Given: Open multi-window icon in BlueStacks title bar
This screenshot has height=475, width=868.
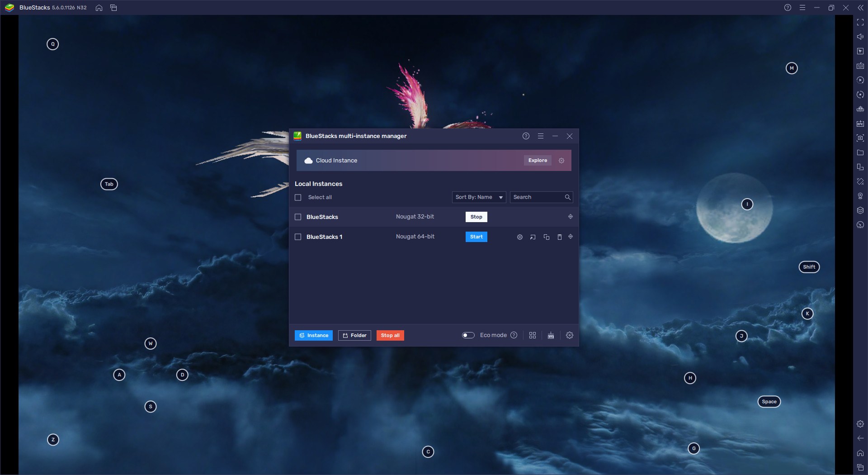Looking at the screenshot, I should 113,8.
